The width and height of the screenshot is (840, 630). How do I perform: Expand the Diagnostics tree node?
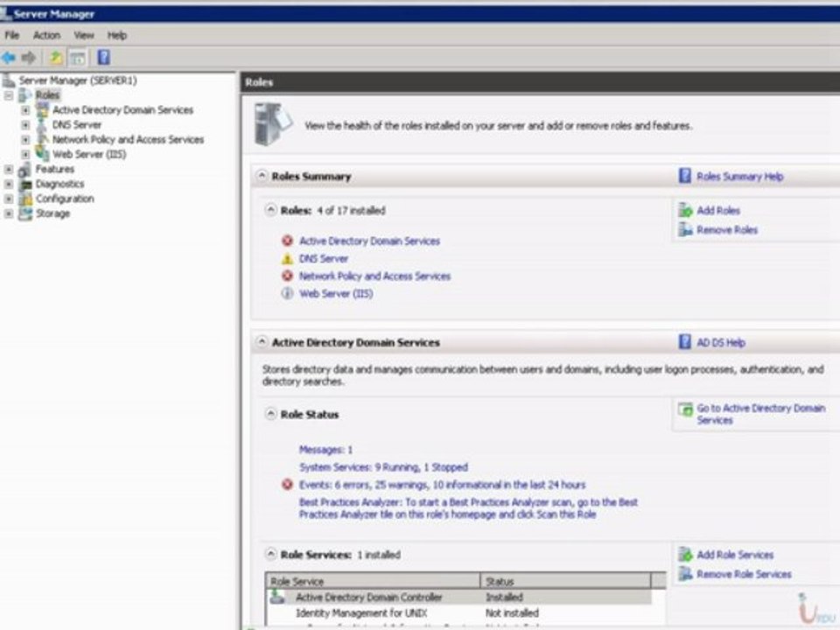point(9,185)
